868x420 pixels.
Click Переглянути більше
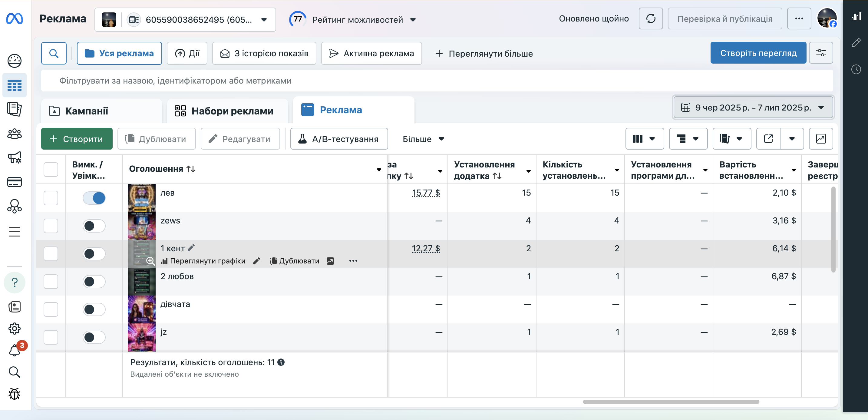click(484, 54)
